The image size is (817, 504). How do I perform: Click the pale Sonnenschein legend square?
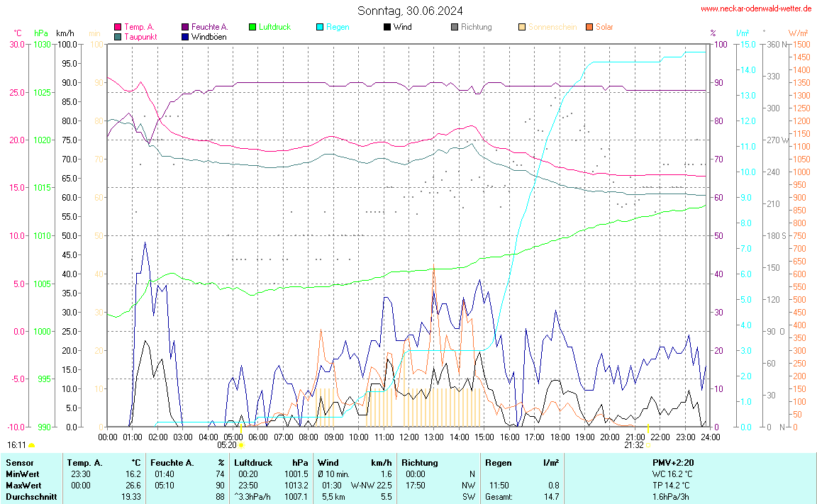tap(522, 27)
